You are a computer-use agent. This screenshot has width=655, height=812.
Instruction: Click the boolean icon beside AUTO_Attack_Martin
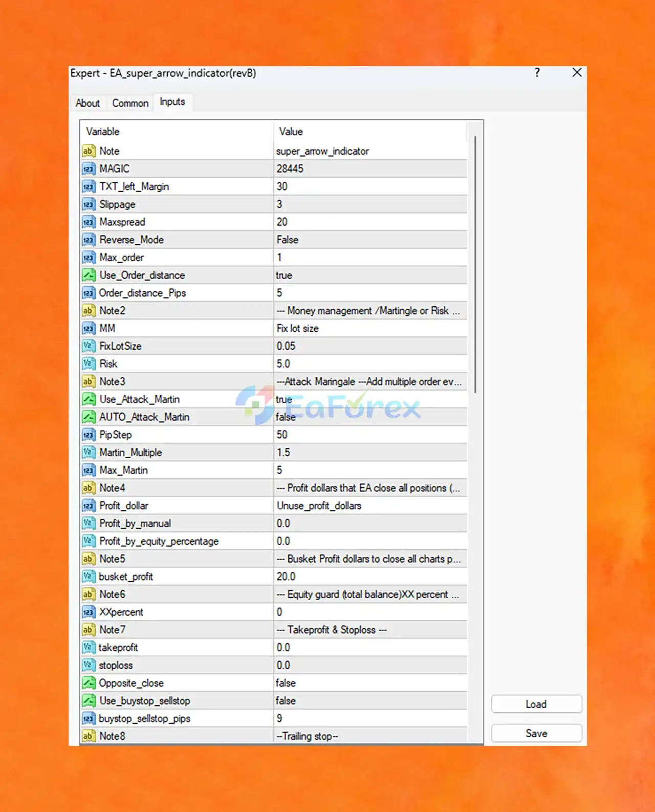tap(89, 417)
